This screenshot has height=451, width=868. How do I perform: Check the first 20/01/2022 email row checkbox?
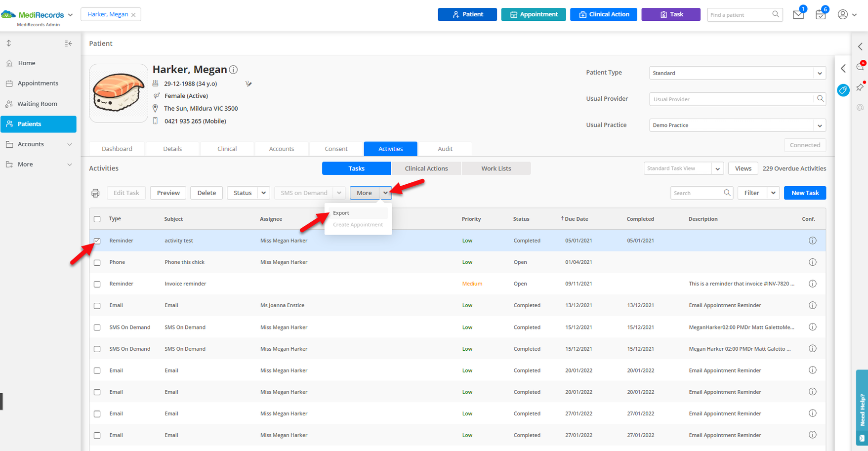click(97, 370)
